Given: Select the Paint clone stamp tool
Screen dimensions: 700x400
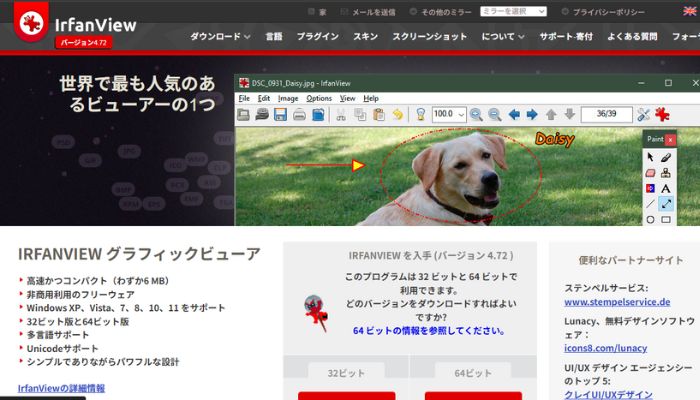Looking at the screenshot, I should point(666,173).
